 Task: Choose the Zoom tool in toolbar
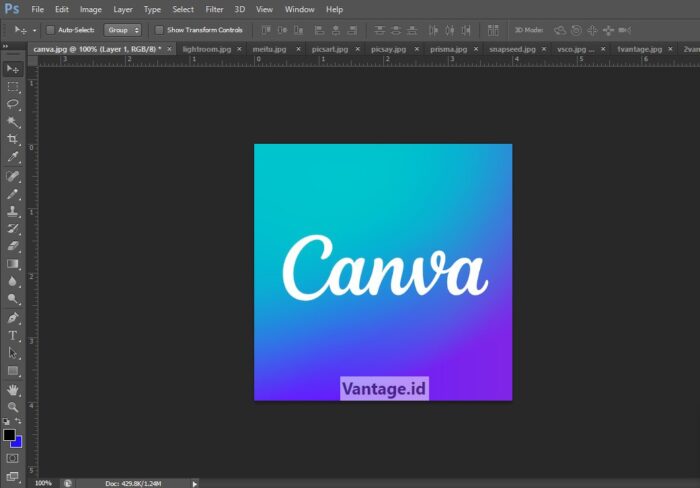[x=13, y=407]
